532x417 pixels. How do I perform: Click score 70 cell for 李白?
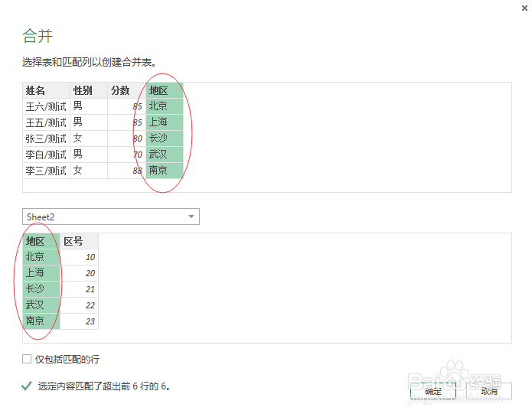126,155
